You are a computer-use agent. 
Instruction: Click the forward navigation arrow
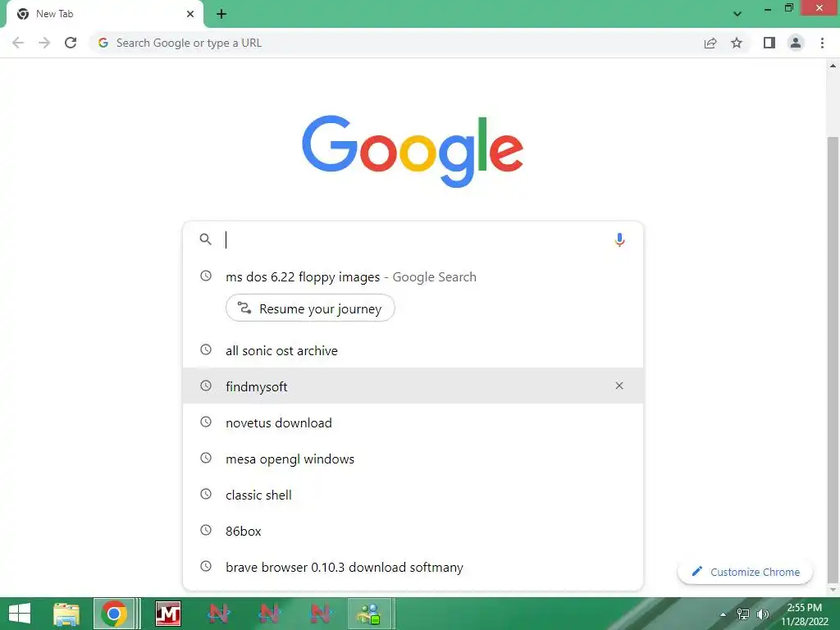pos(44,43)
